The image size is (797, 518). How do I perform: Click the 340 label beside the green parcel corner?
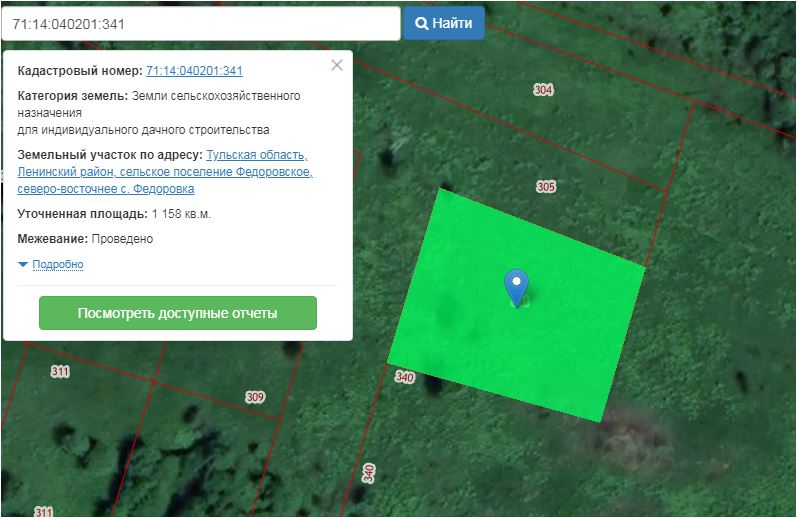pos(404,377)
